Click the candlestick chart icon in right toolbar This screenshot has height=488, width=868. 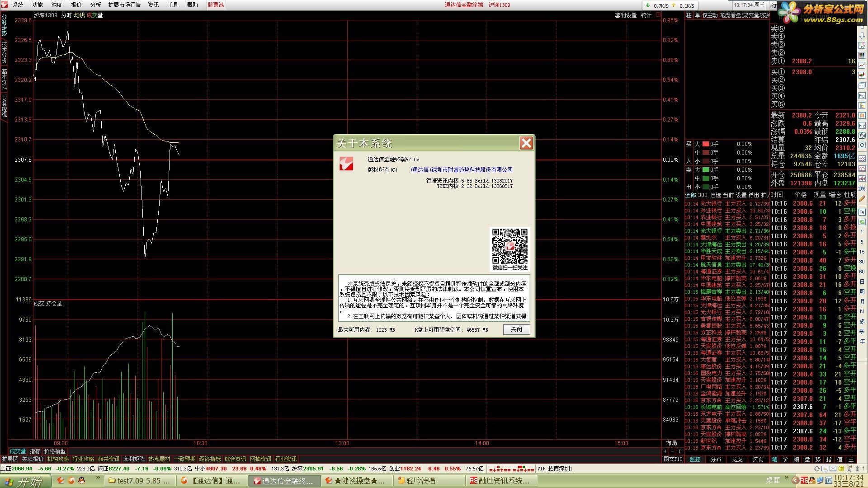point(862,75)
